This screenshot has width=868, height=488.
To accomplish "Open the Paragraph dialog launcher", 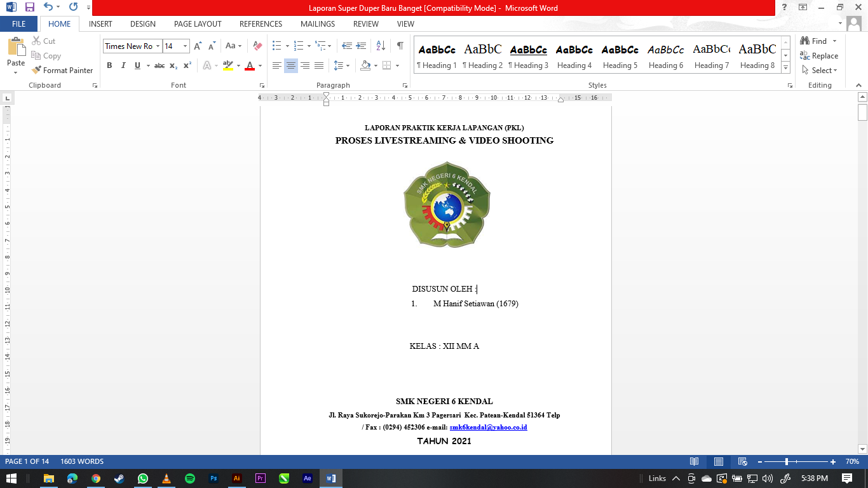I will 405,85.
